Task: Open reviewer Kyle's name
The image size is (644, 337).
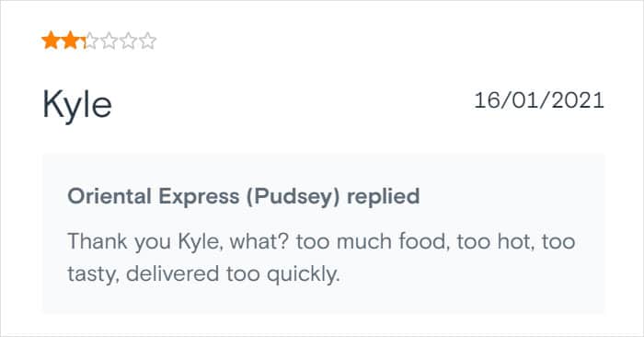Action: pos(77,105)
